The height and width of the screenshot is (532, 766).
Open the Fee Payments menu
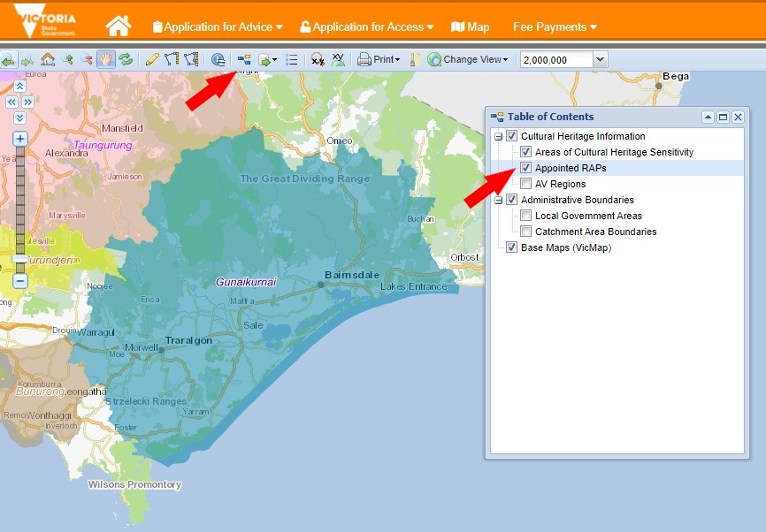click(555, 27)
